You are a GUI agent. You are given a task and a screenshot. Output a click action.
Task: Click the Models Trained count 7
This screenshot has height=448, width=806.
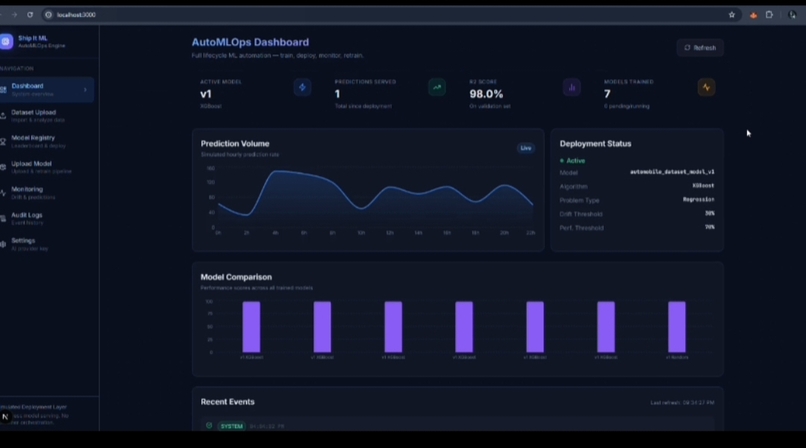pos(607,94)
